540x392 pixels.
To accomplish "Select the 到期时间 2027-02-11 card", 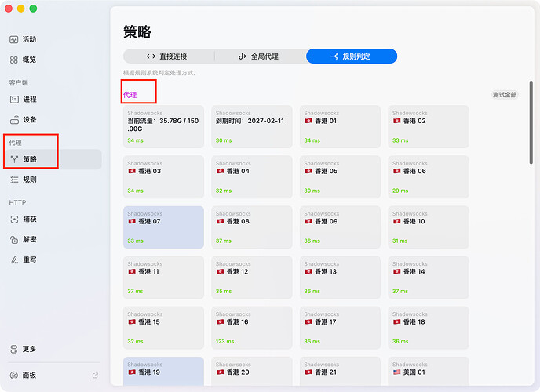I will [x=252, y=126].
